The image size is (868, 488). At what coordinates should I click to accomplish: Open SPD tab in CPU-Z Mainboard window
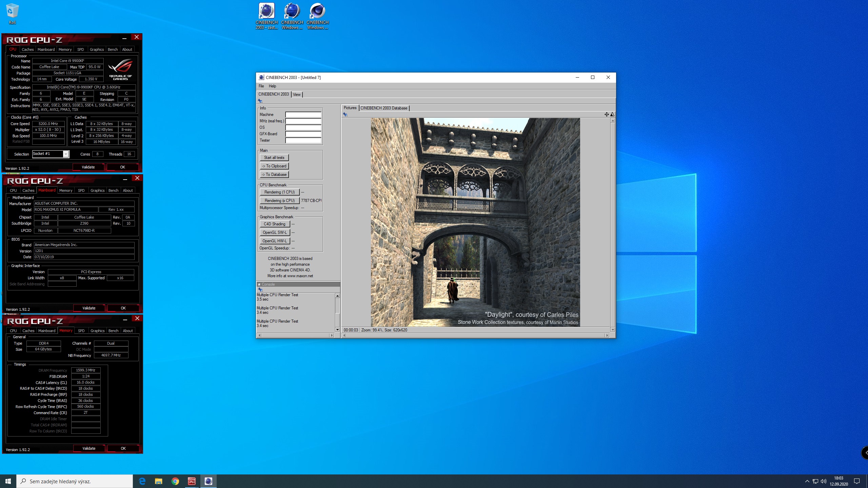81,190
